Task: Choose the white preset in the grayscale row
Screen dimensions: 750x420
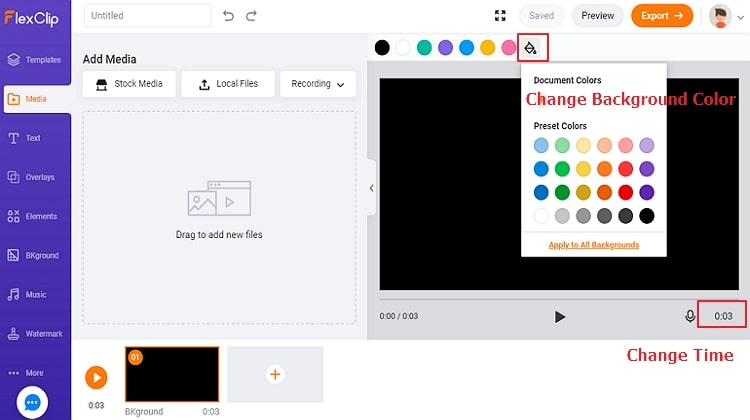Action: (x=541, y=216)
